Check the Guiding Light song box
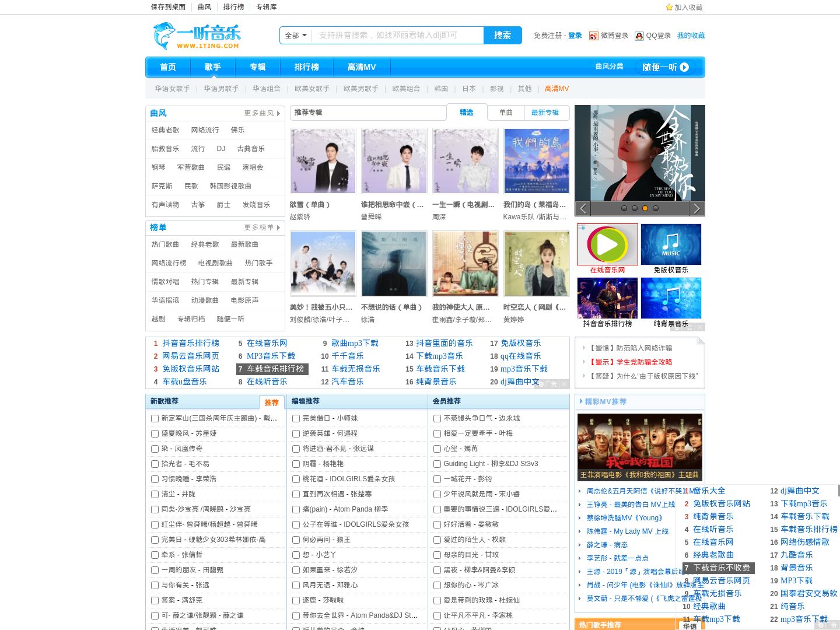 click(x=437, y=464)
